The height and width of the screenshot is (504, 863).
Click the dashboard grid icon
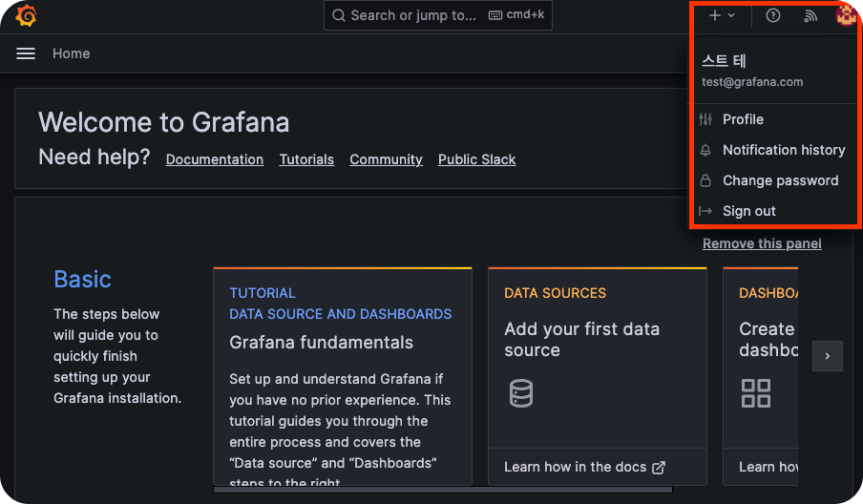pos(756,393)
